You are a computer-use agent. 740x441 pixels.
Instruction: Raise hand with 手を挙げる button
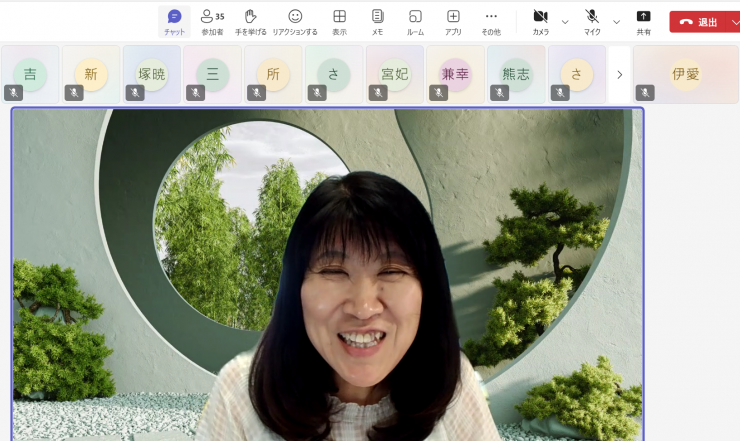click(x=251, y=22)
